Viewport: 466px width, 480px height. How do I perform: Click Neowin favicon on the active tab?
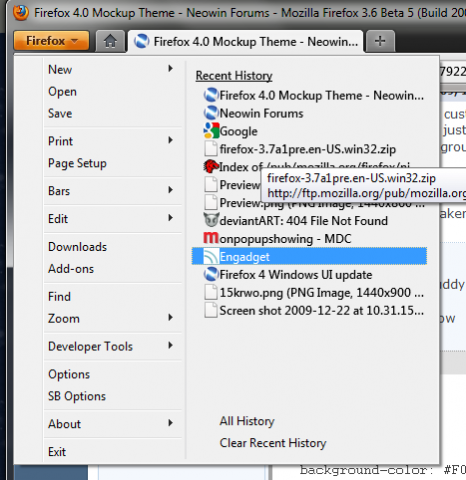click(142, 42)
